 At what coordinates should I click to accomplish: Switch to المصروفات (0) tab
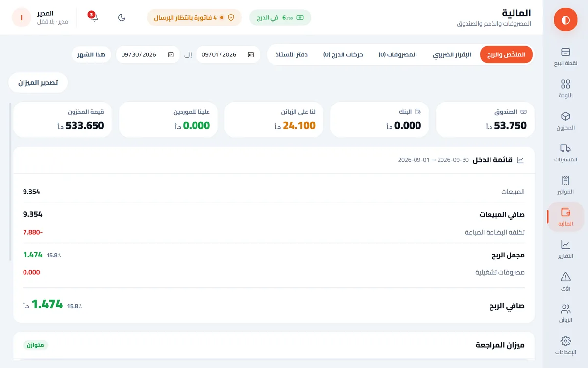click(397, 54)
